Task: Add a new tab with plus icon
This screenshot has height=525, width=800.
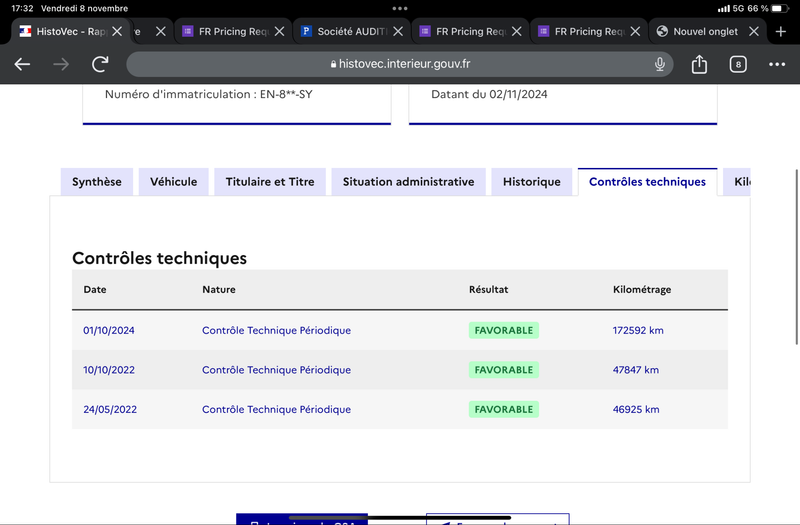Action: pyautogui.click(x=781, y=32)
